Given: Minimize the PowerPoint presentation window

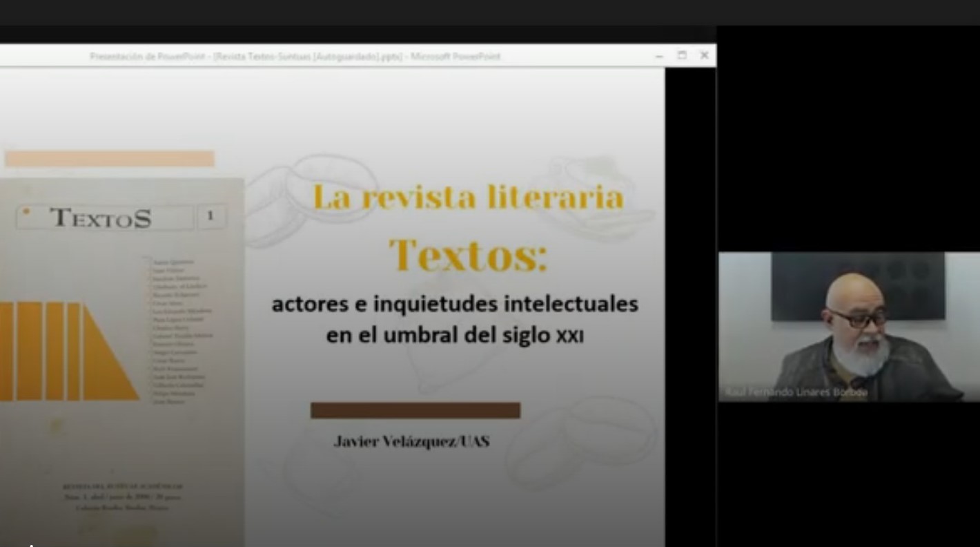Looking at the screenshot, I should (660, 56).
